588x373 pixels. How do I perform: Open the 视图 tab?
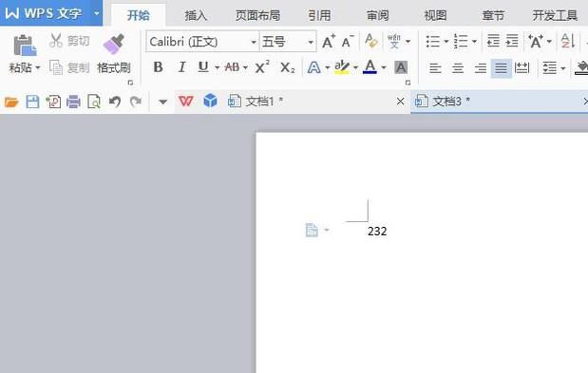tap(435, 15)
